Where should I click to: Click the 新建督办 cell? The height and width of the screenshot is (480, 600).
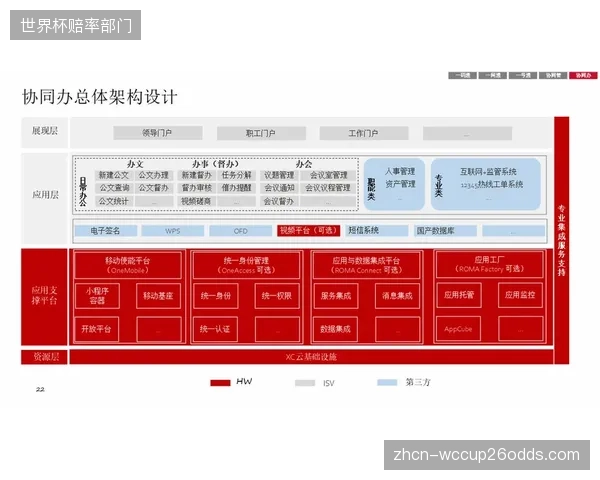[x=196, y=175]
